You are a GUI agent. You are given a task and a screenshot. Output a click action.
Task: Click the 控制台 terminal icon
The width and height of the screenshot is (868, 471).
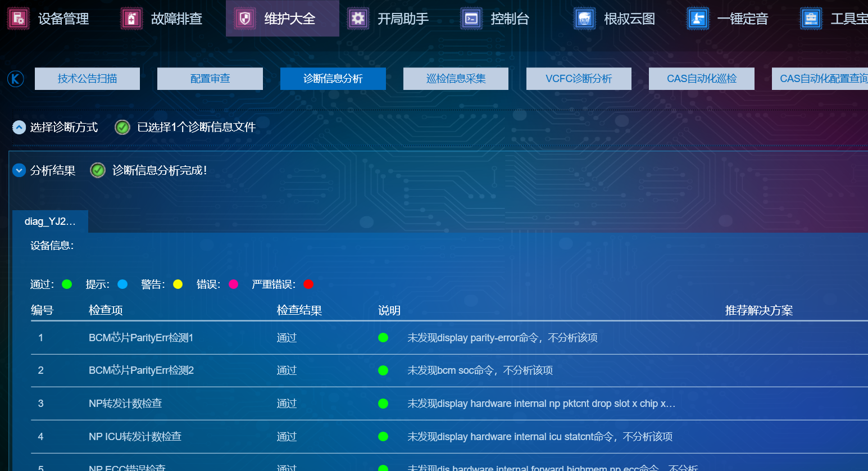pyautogui.click(x=471, y=19)
